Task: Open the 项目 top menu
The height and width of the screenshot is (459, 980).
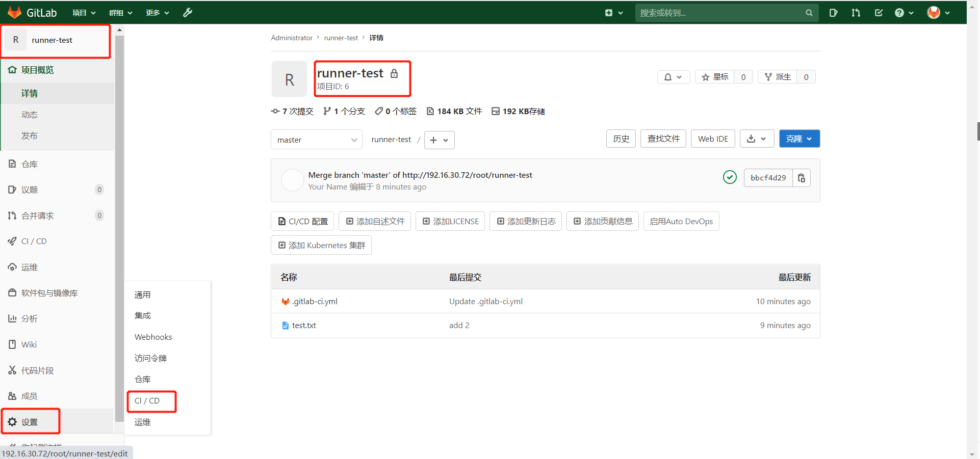Action: coord(84,13)
